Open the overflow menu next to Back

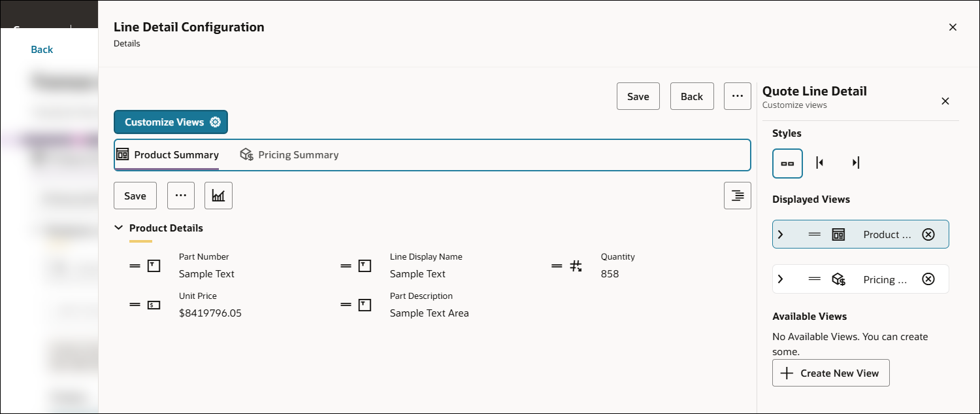click(x=737, y=95)
